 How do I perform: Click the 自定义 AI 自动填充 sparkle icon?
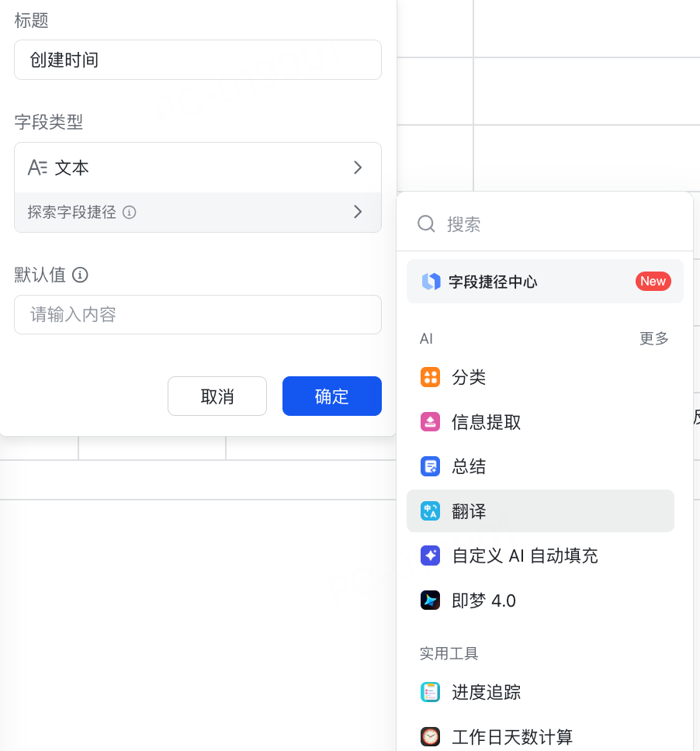tap(430, 555)
